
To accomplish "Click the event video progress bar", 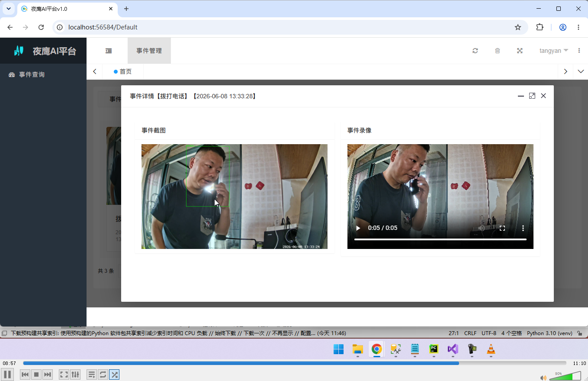I will (x=440, y=239).
